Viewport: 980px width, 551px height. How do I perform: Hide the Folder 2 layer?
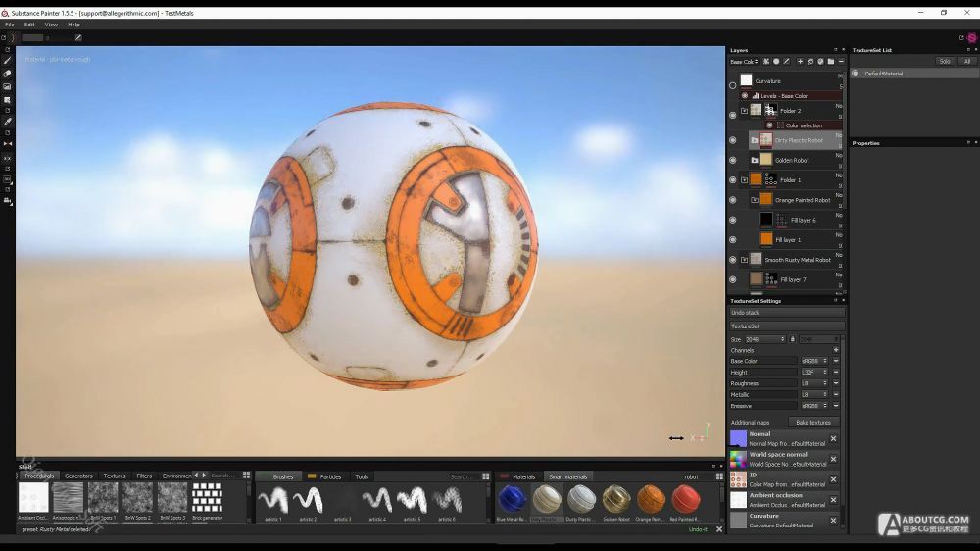tap(732, 115)
